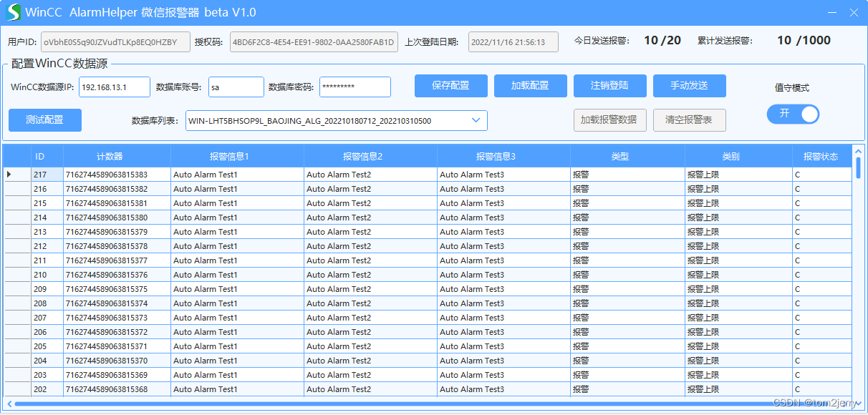Click the 保存配置 button
The width and height of the screenshot is (868, 415).
[450, 86]
